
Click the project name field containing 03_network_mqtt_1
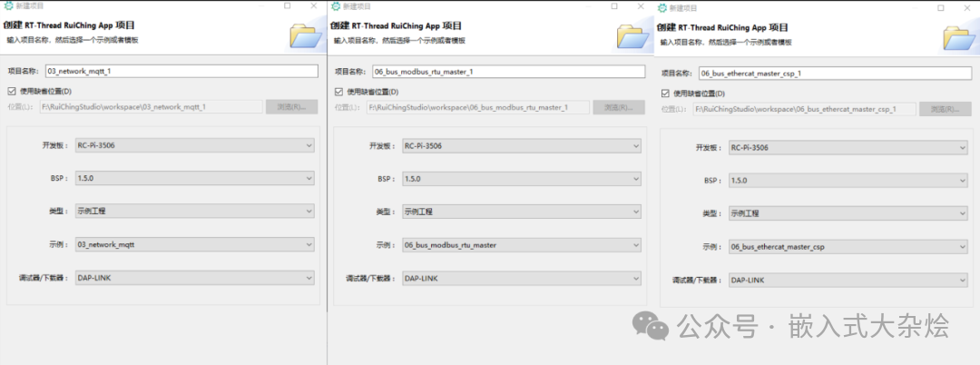[x=181, y=71]
